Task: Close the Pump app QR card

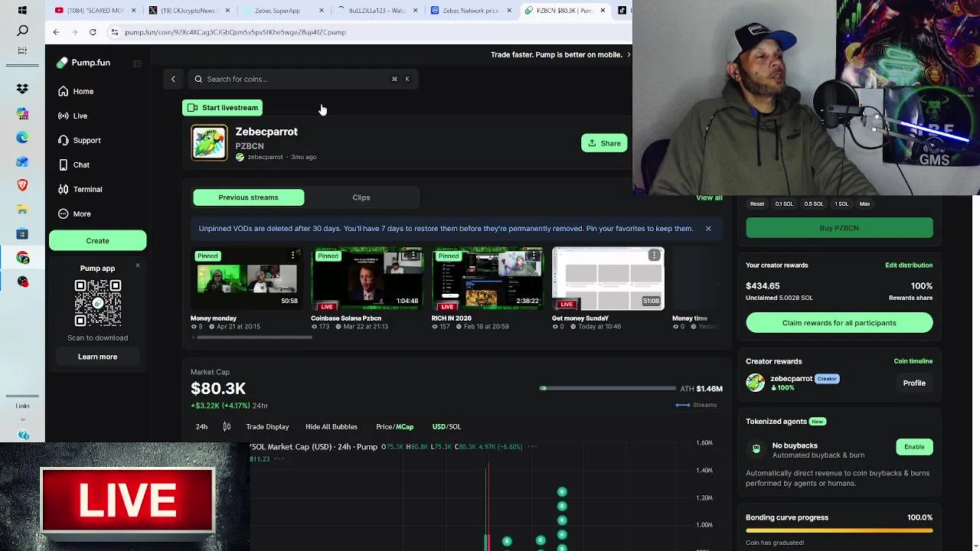Action: point(137,266)
